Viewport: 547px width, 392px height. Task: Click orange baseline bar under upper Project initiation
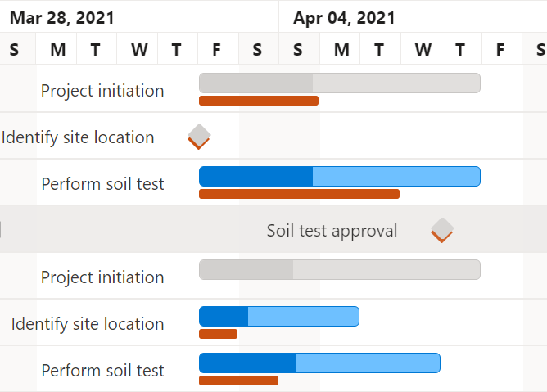(258, 101)
